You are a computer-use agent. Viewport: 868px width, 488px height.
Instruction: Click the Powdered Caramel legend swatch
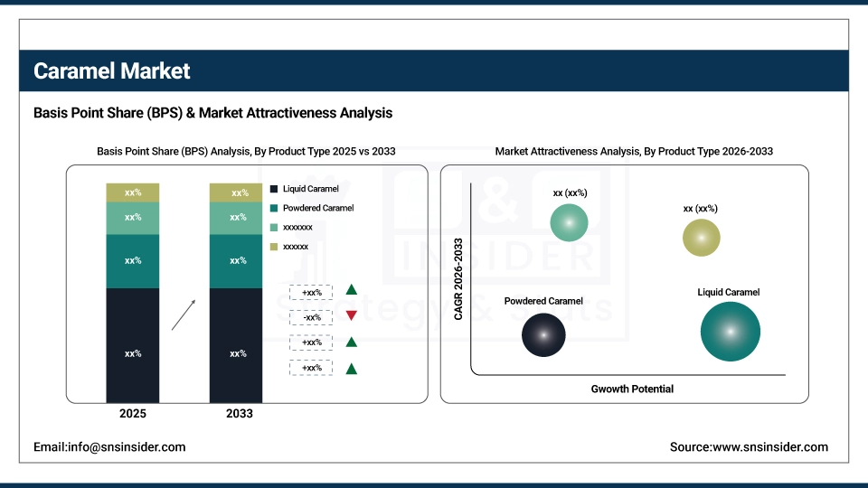point(275,208)
